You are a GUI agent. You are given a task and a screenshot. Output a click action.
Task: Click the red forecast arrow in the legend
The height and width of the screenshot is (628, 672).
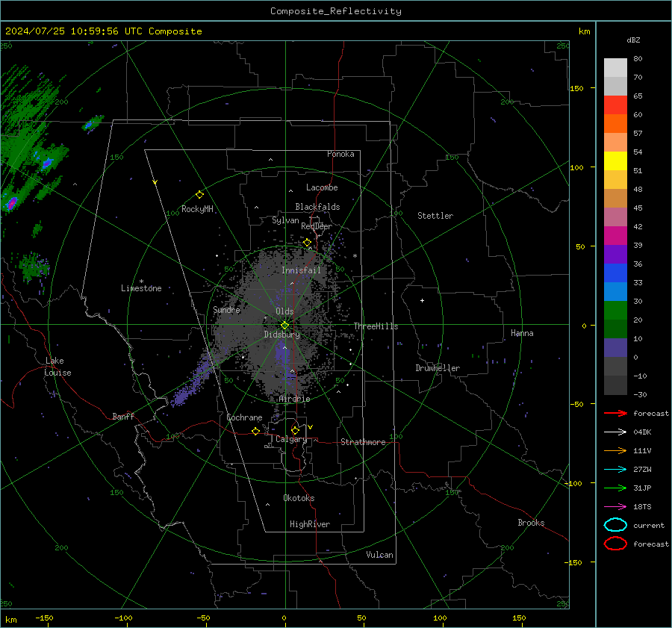pos(615,413)
